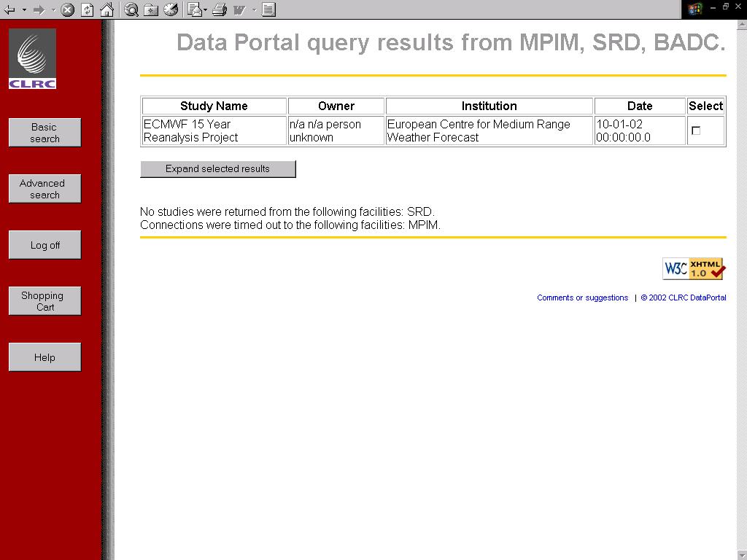
Task: Open the Help page
Action: click(x=44, y=357)
